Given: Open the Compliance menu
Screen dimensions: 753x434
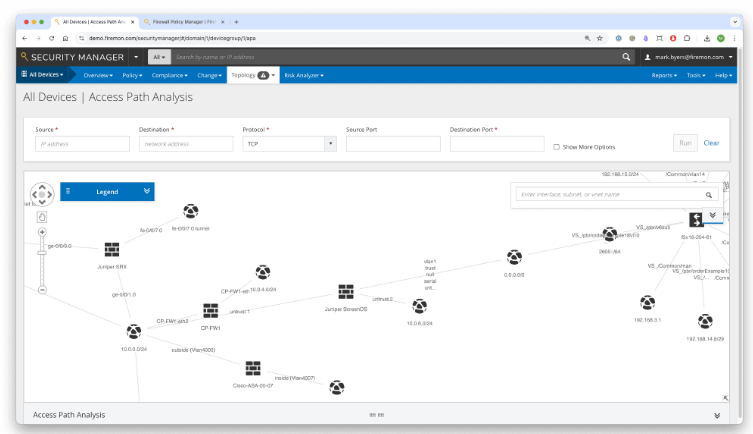Looking at the screenshot, I should coord(170,75).
